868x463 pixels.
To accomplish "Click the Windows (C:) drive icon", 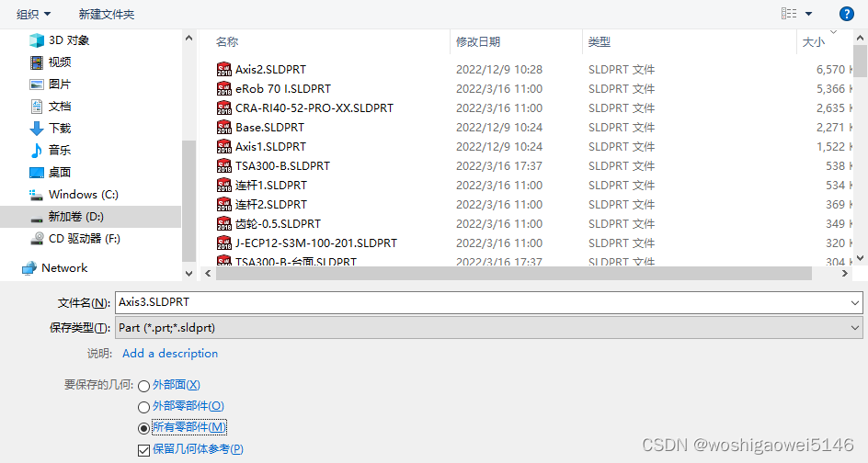I will (x=37, y=195).
